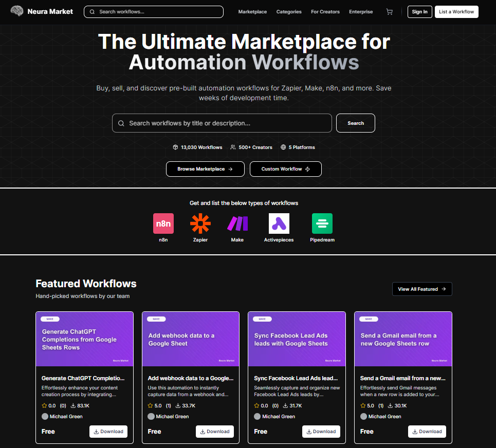Download the Generate ChatGPT Completions workflow
The height and width of the screenshot is (448, 496).
click(108, 432)
